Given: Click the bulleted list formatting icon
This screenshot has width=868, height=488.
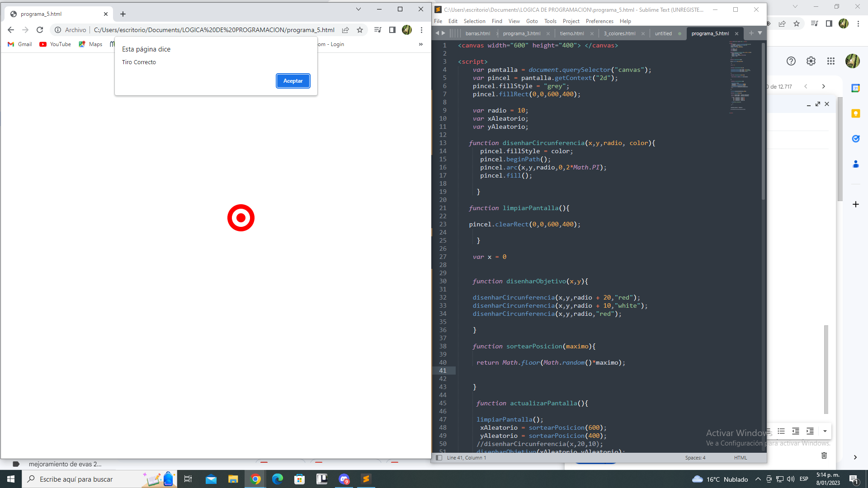Looking at the screenshot, I should coord(781,431).
